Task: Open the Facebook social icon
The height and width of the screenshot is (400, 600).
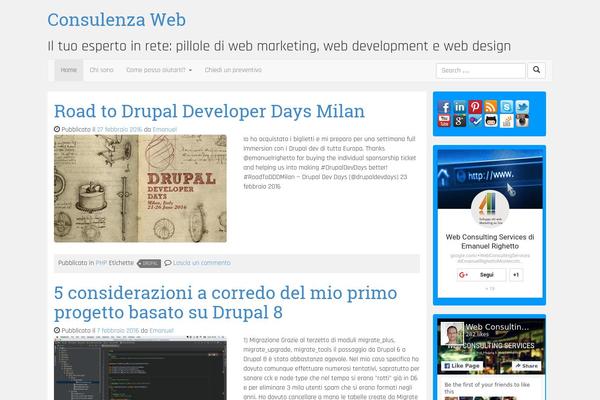Action: pyautogui.click(x=444, y=107)
